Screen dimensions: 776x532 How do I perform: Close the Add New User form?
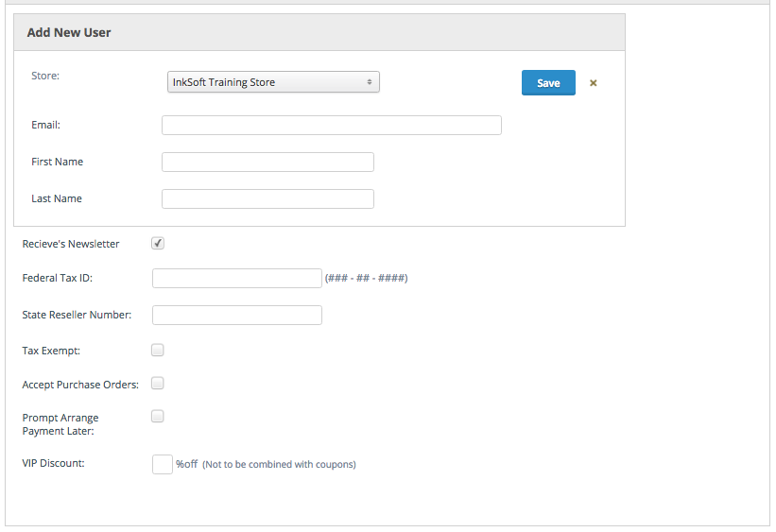[x=594, y=83]
